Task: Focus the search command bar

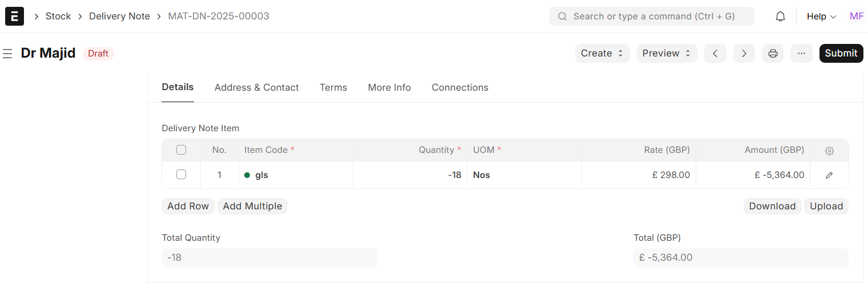Action: coord(652,17)
